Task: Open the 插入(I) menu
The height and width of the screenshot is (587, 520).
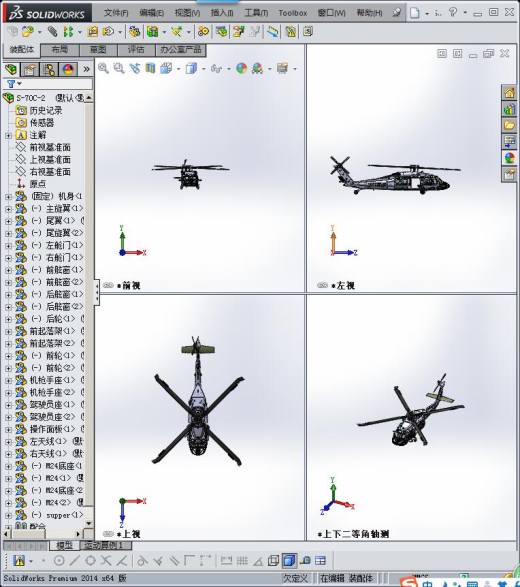Action: click(222, 13)
